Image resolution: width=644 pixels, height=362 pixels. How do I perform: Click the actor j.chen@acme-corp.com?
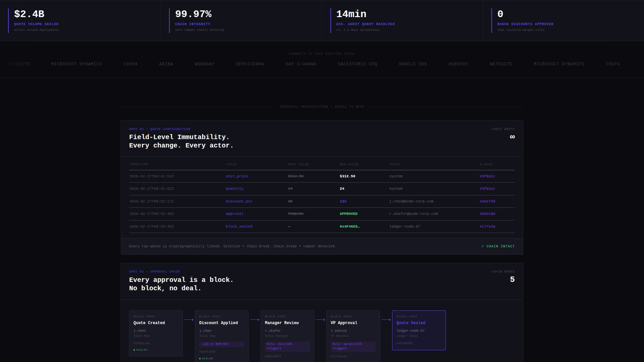[411, 201]
